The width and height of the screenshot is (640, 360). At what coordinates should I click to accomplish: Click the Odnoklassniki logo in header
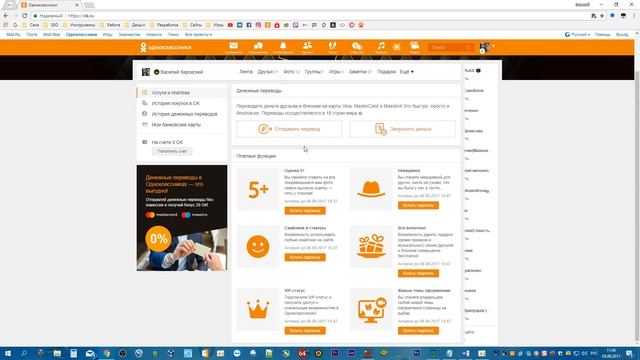(166, 47)
